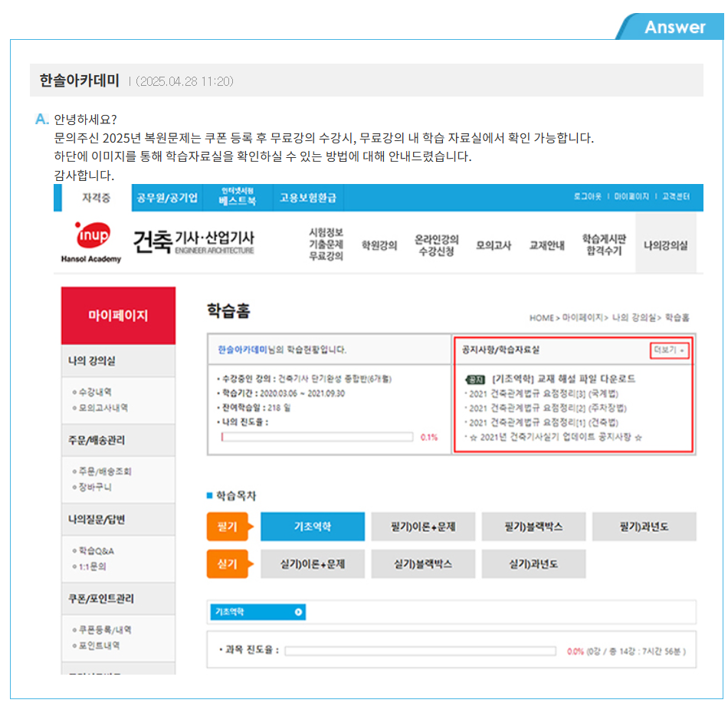Click the 한솔아카데미 answer author name
This screenshot has height=703, width=728.
pos(80,80)
